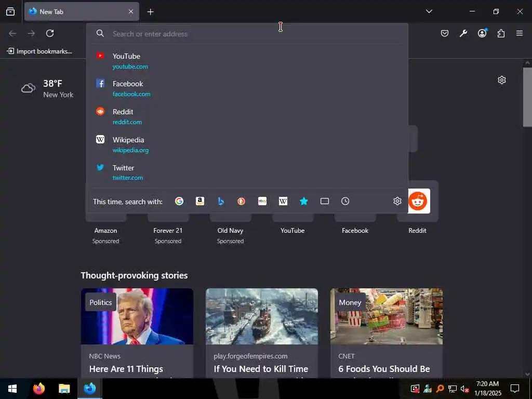Search this time with Wikipedia icon
The height and width of the screenshot is (399, 532).
click(283, 201)
